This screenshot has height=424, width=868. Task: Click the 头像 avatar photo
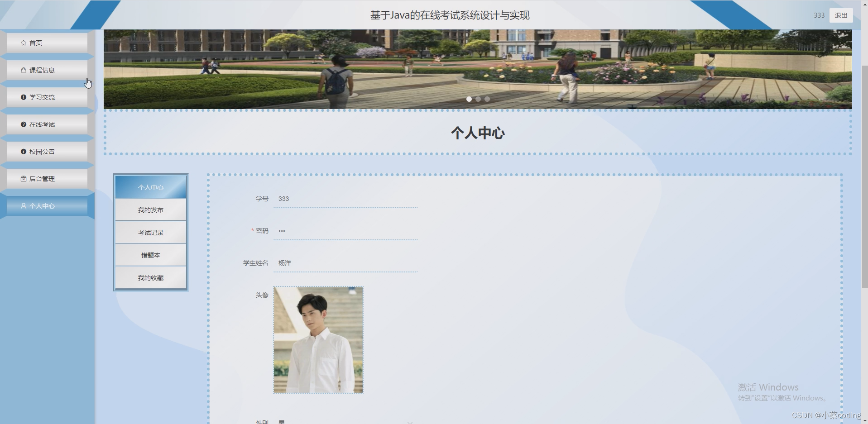318,340
